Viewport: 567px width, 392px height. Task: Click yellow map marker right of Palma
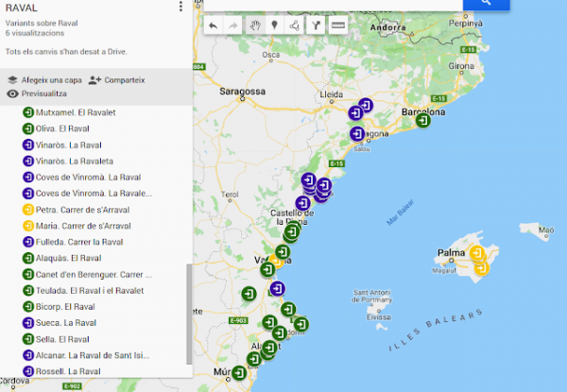tap(477, 252)
